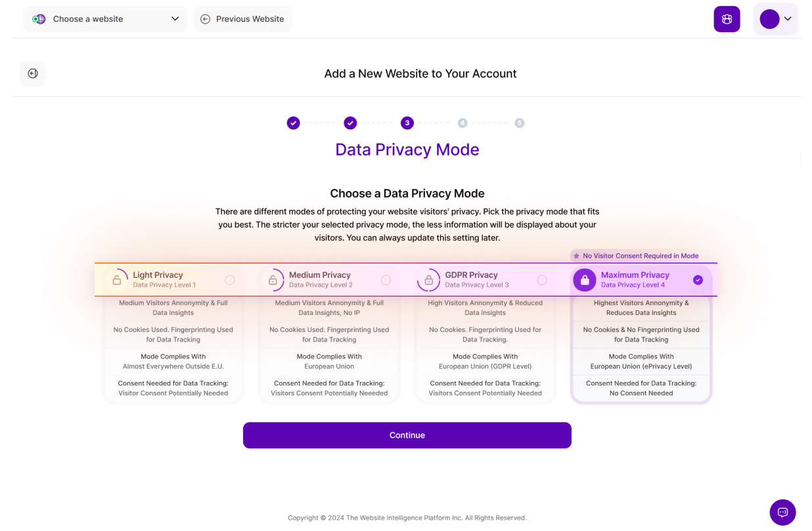Screen dimensions: 812x531
Task: Select the GDPR Privacy radio button
Action: tap(542, 280)
